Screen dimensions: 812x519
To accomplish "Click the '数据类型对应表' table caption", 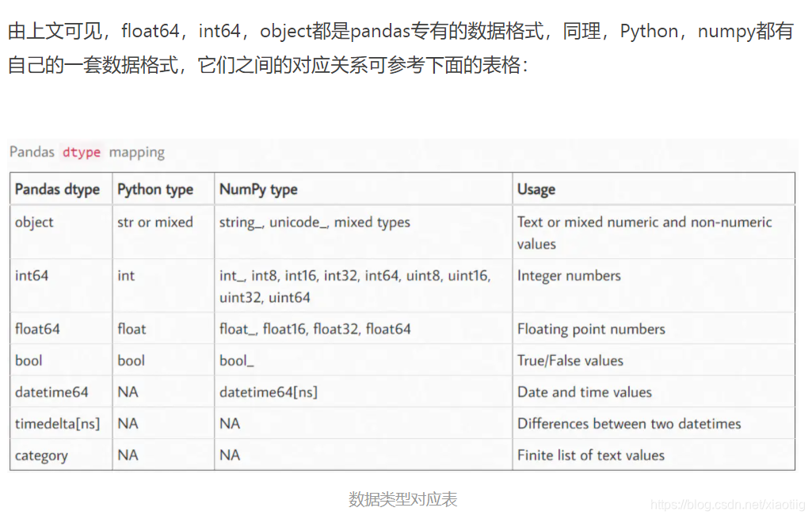I will coord(402,499).
